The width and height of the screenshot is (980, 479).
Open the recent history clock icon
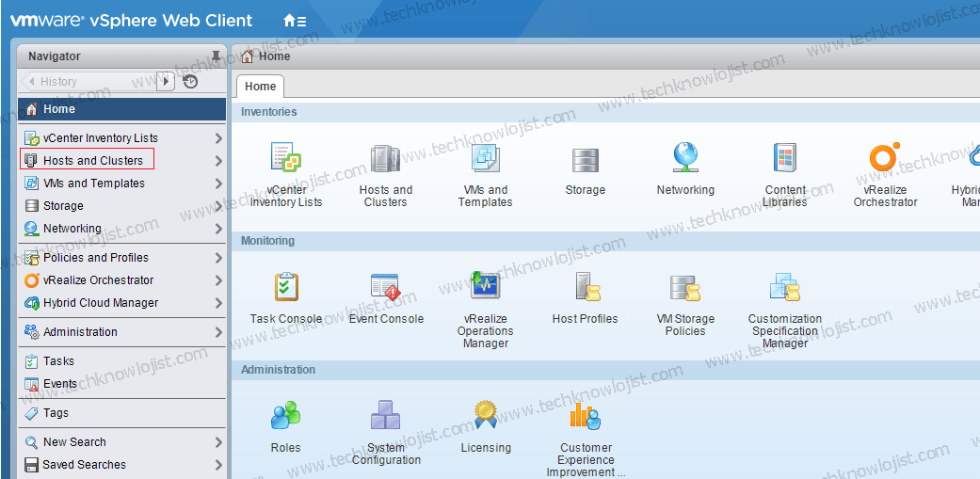pyautogui.click(x=190, y=81)
